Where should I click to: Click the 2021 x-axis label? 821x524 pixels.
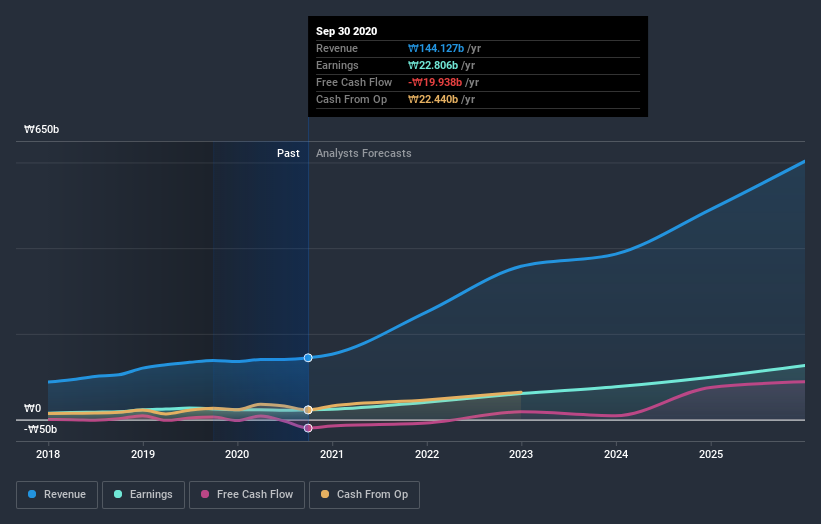(x=332, y=454)
